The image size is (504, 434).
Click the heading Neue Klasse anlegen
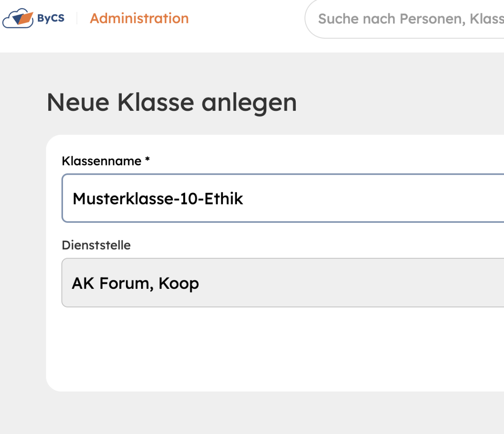tap(172, 102)
